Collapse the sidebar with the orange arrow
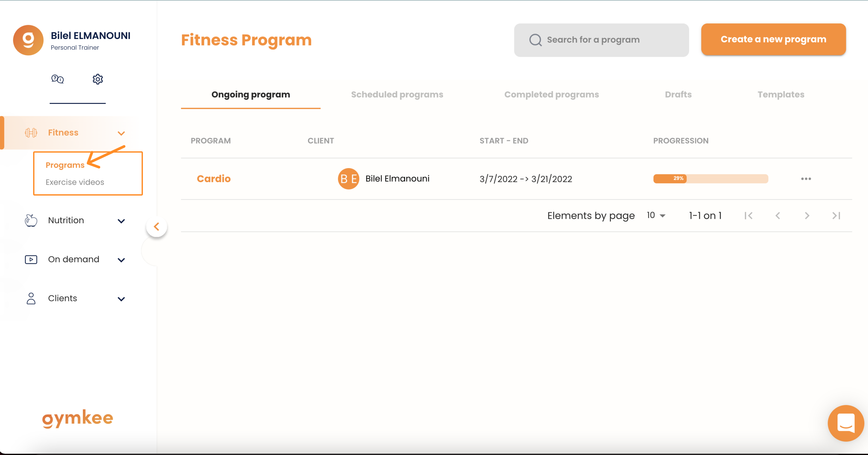 coord(157,227)
